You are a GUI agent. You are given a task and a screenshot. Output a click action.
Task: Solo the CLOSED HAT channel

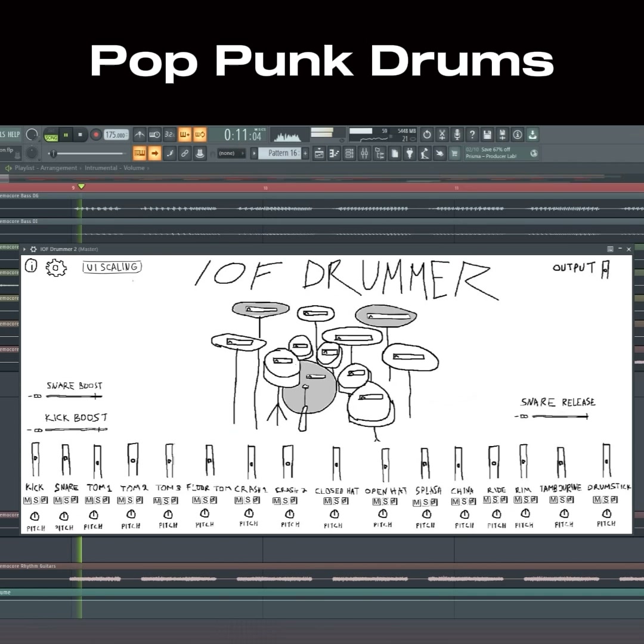[x=336, y=501]
